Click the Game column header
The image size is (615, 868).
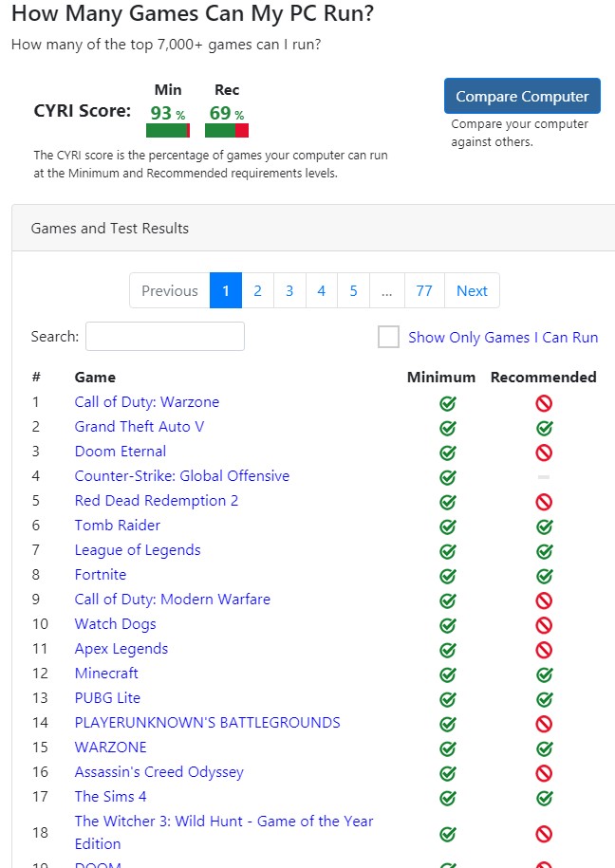95,377
